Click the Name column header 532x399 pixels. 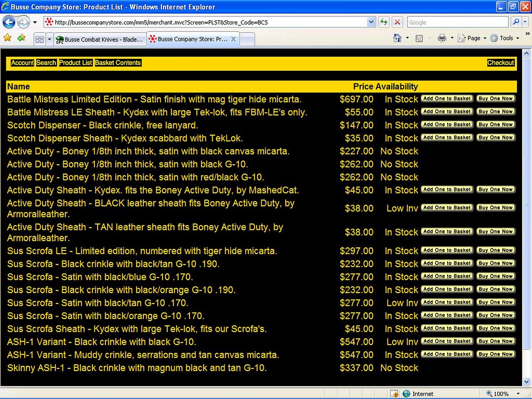click(18, 86)
